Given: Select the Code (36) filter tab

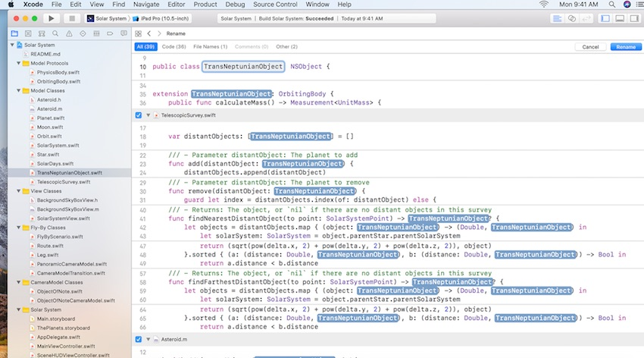Looking at the screenshot, I should [174, 47].
